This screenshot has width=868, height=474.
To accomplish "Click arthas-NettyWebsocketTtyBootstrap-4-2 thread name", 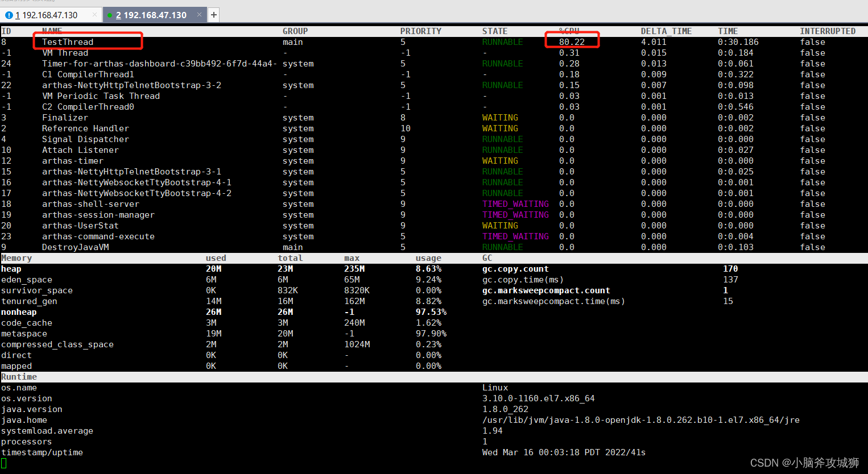I will (x=137, y=193).
